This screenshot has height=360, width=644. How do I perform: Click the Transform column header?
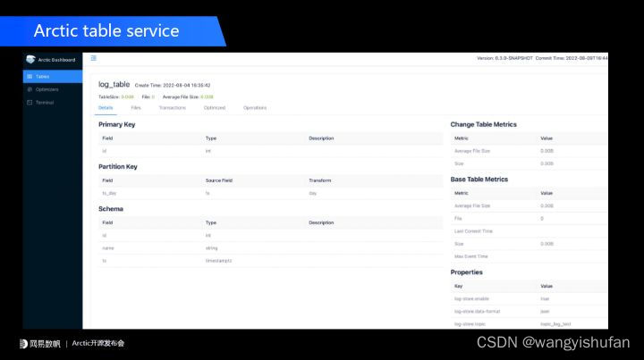coord(320,180)
